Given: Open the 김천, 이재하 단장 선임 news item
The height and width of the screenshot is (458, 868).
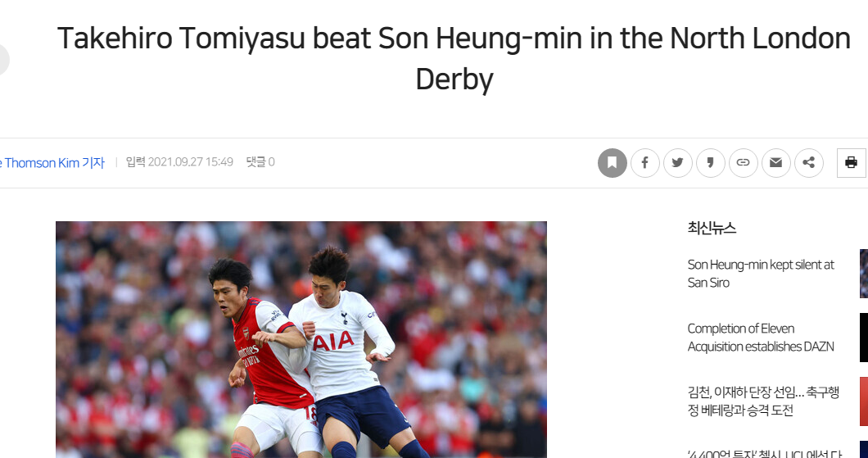Looking at the screenshot, I should click(763, 401).
